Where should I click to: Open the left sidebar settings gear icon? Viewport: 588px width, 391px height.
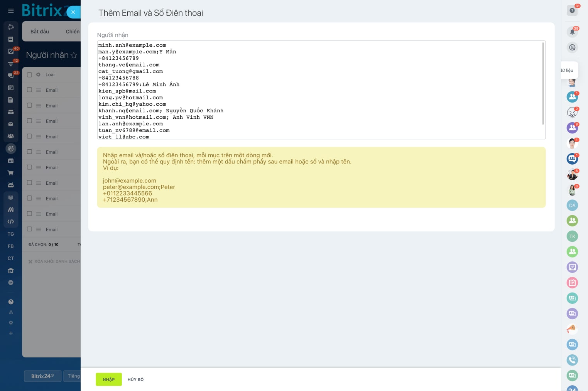tap(11, 323)
